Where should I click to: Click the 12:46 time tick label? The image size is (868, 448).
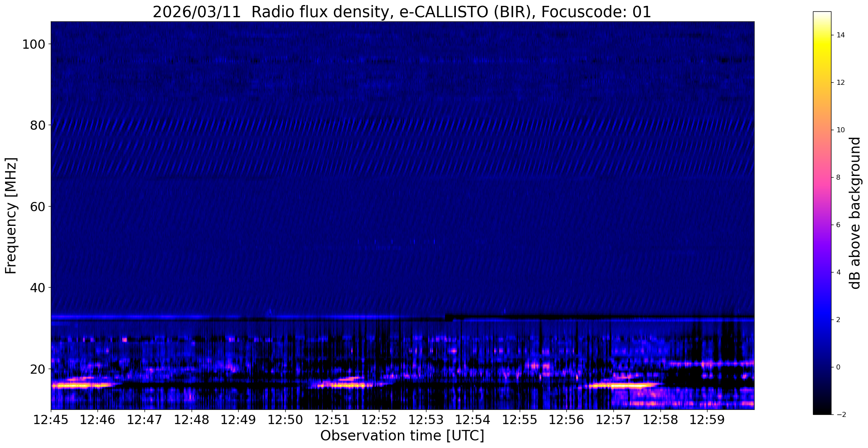click(98, 419)
